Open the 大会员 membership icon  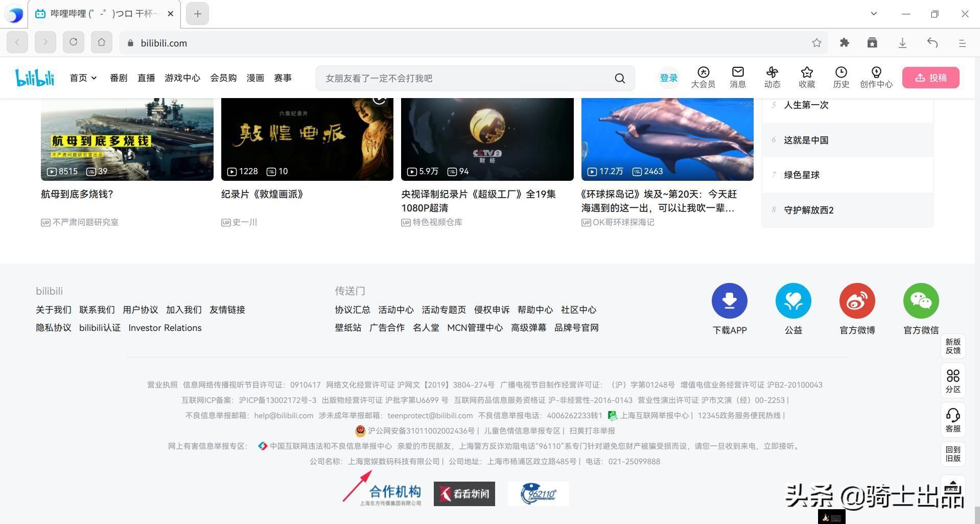point(703,73)
